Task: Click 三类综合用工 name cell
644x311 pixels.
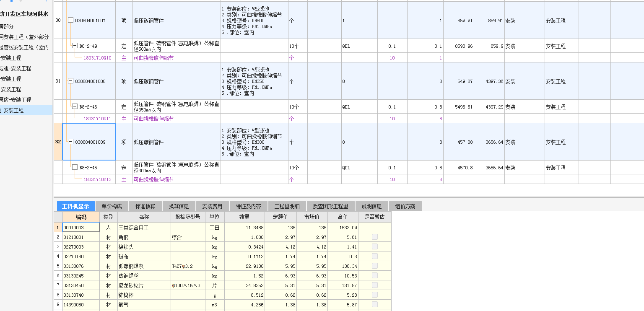Action: point(144,228)
